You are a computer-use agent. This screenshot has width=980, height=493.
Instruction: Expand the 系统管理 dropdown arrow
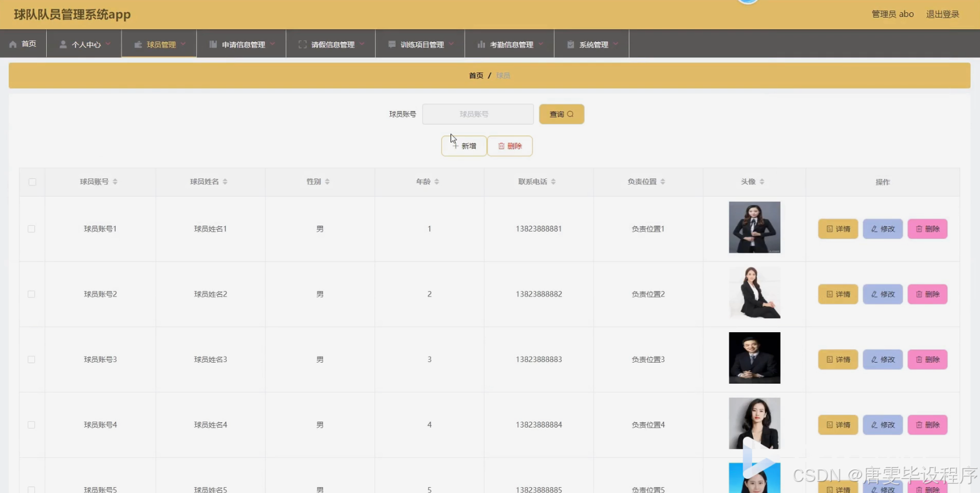[616, 44]
